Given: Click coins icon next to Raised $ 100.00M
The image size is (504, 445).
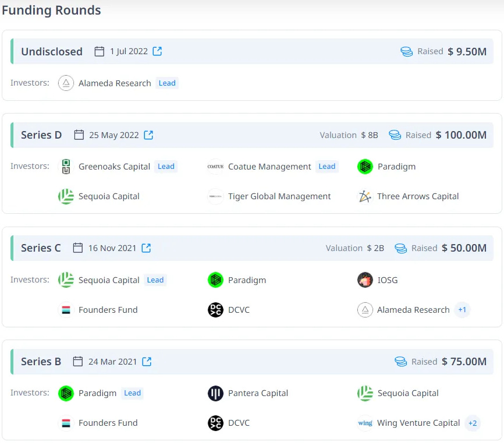Looking at the screenshot, I should pos(395,135).
